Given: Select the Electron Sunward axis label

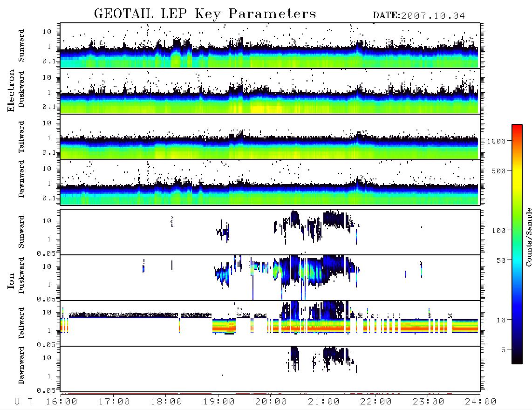Looking at the screenshot, I should tap(21, 46).
